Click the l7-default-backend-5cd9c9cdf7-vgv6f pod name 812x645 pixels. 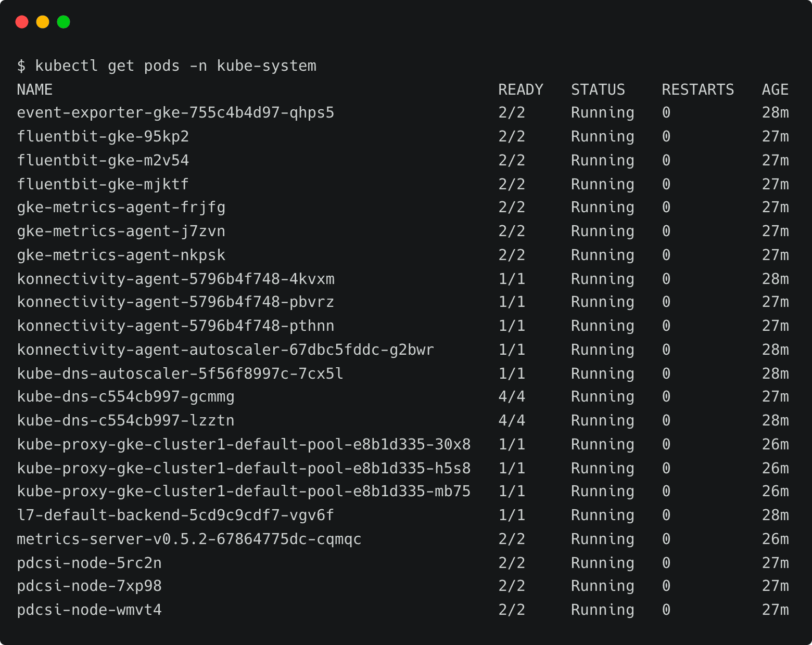coord(175,515)
